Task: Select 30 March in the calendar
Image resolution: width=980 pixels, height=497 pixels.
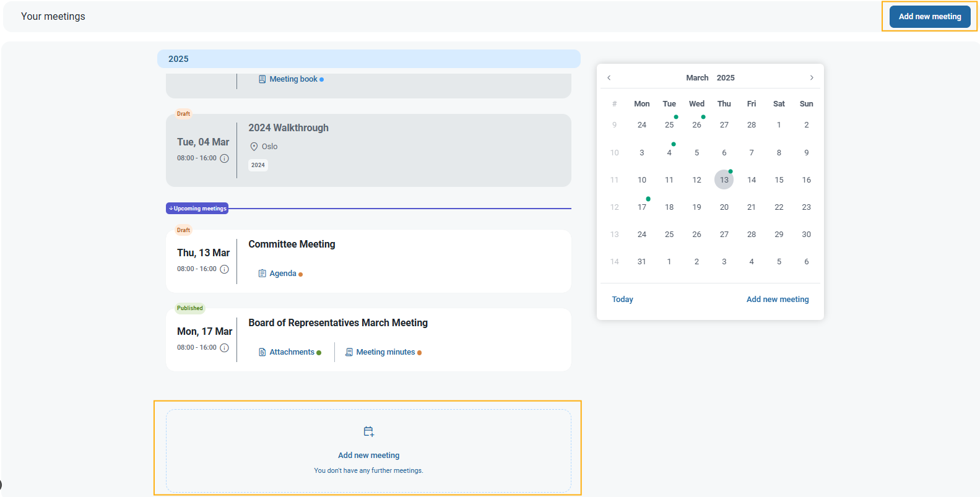Action: tap(807, 235)
